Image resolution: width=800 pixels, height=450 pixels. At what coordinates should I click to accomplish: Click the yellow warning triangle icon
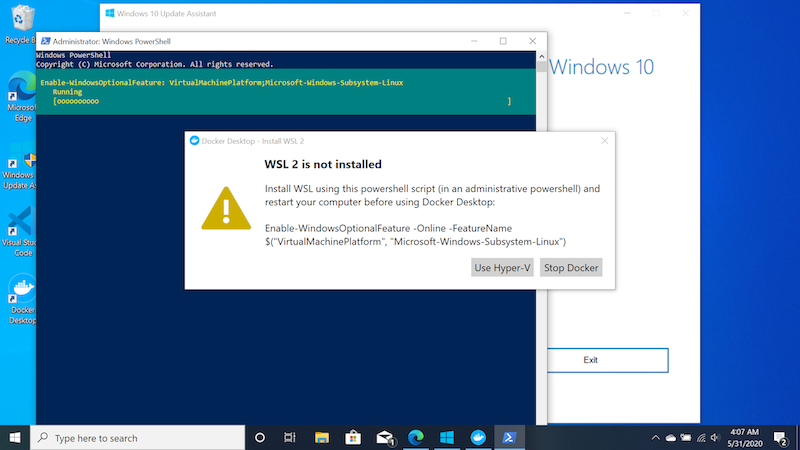pos(226,208)
